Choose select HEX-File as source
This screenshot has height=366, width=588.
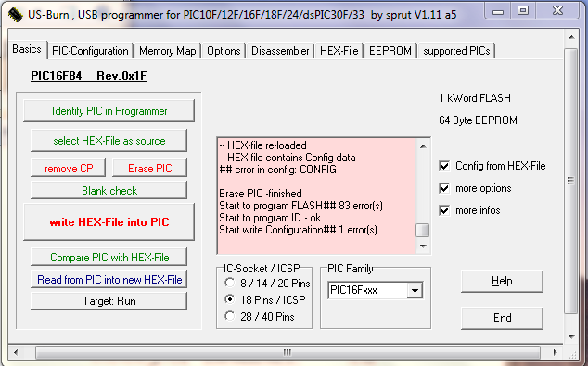point(109,141)
